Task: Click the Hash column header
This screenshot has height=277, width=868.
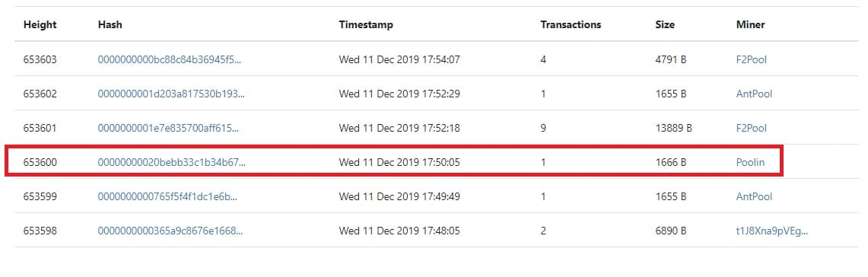Action: click(110, 25)
